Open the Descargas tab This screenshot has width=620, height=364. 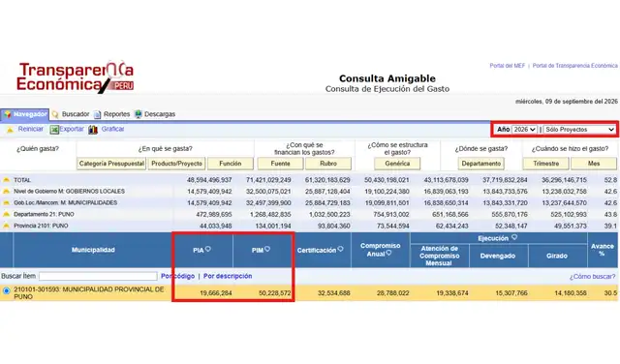[x=160, y=114]
